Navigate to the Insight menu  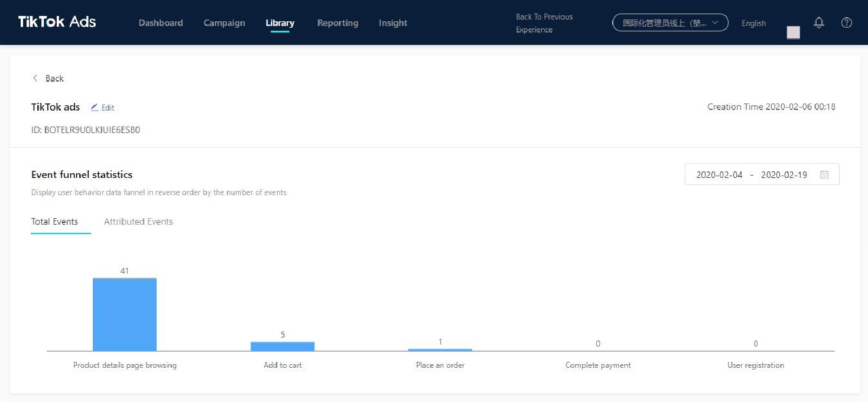click(x=393, y=23)
